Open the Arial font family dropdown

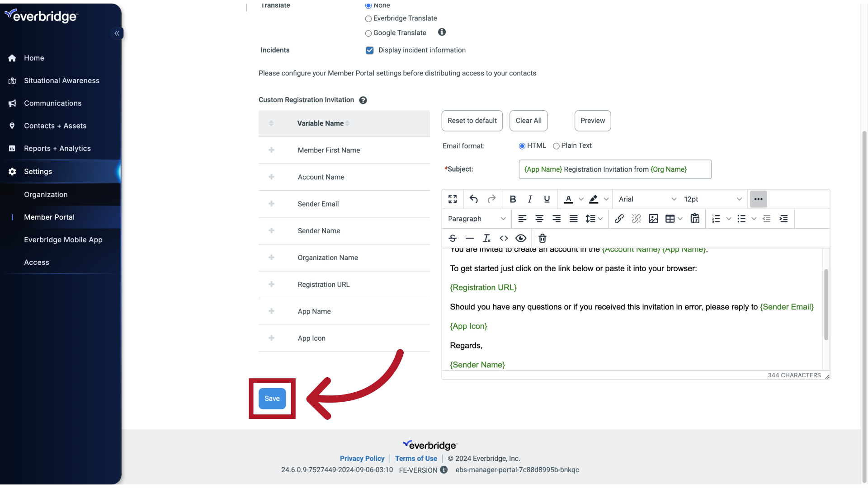coord(647,199)
